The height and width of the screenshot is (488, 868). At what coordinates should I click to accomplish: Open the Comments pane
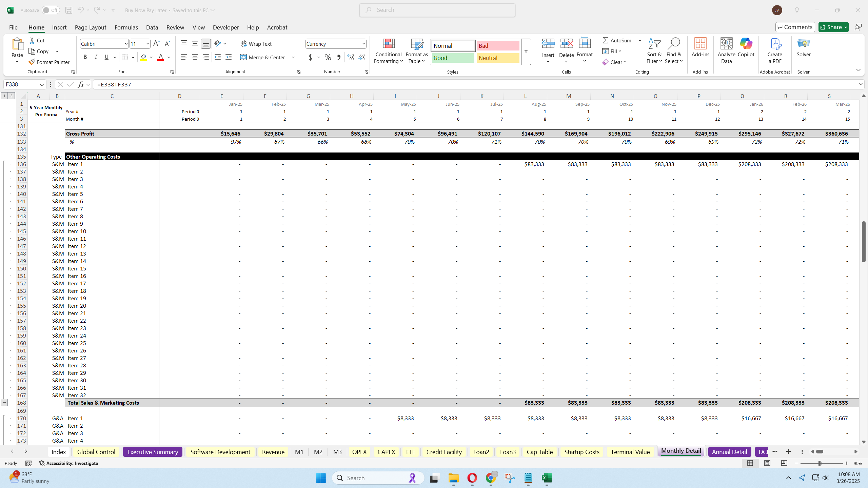[x=795, y=27]
